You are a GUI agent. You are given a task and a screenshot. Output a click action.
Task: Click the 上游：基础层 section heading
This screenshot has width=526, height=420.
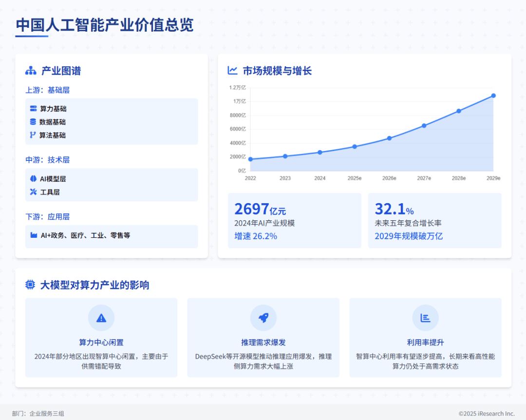coord(48,90)
